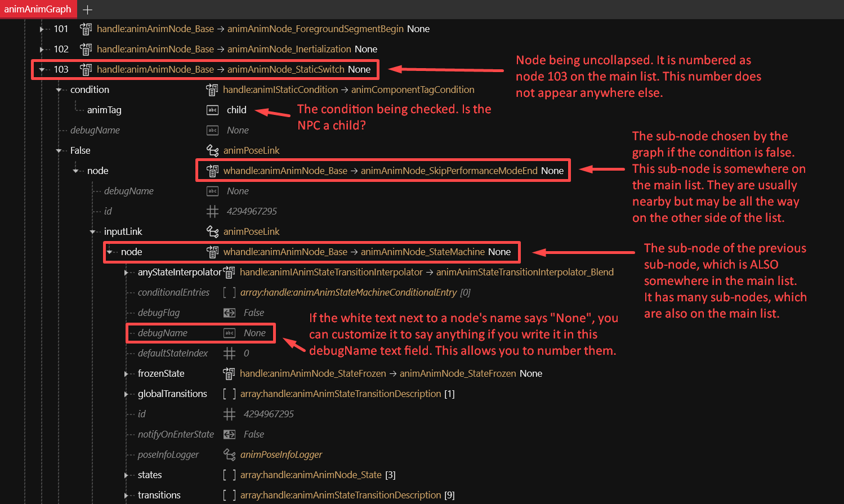Switch to the animAnimGraph tab
Viewport: 844px width, 504px height.
point(38,10)
